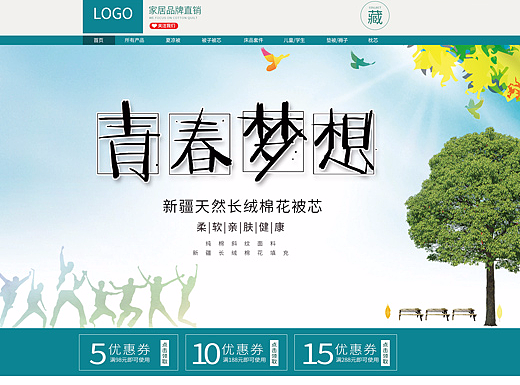Click the 15优惠券 coupon text

(340, 352)
